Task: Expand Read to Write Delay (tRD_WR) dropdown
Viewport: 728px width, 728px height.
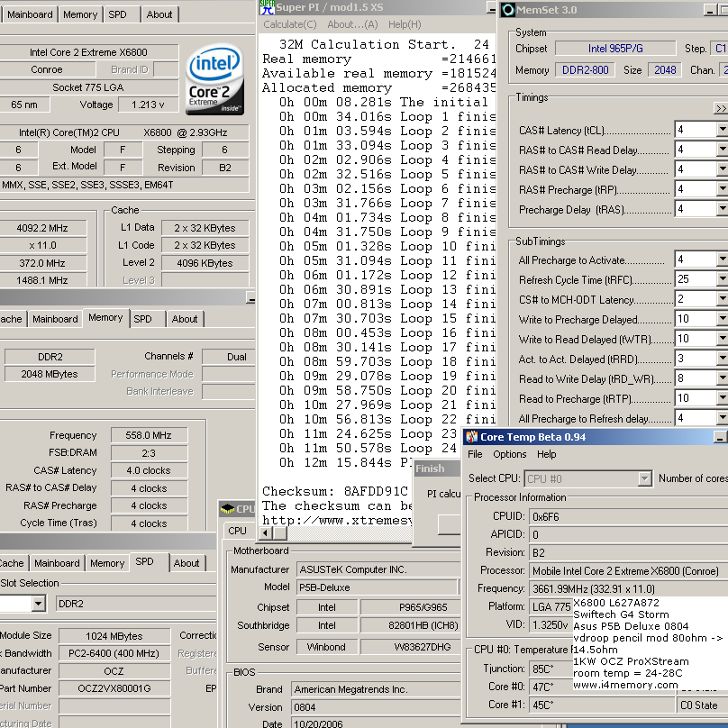Action: point(723,378)
